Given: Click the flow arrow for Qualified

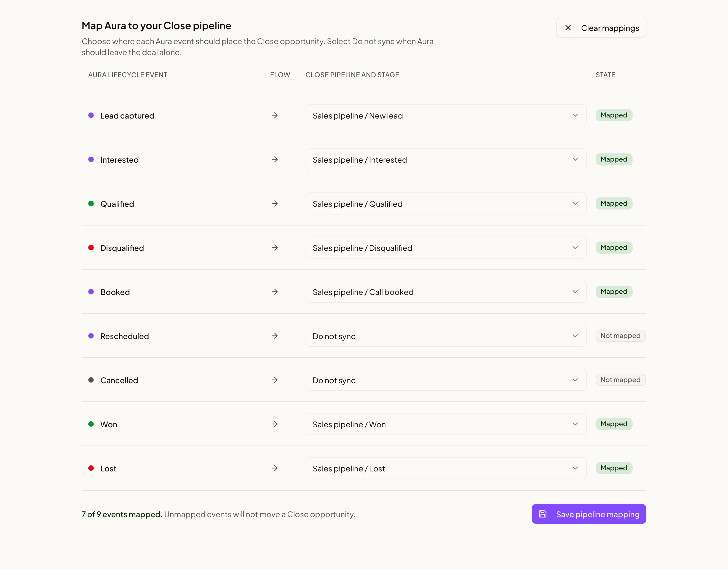Looking at the screenshot, I should tap(275, 203).
